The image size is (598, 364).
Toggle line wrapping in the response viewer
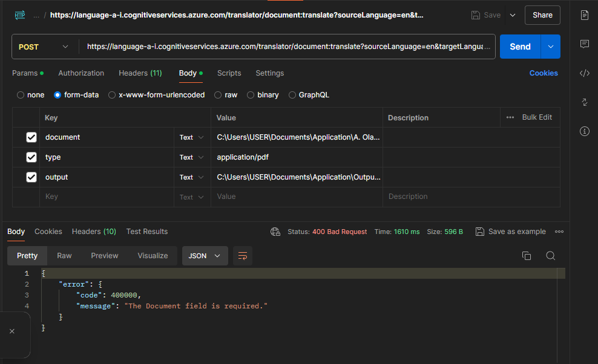point(243,256)
